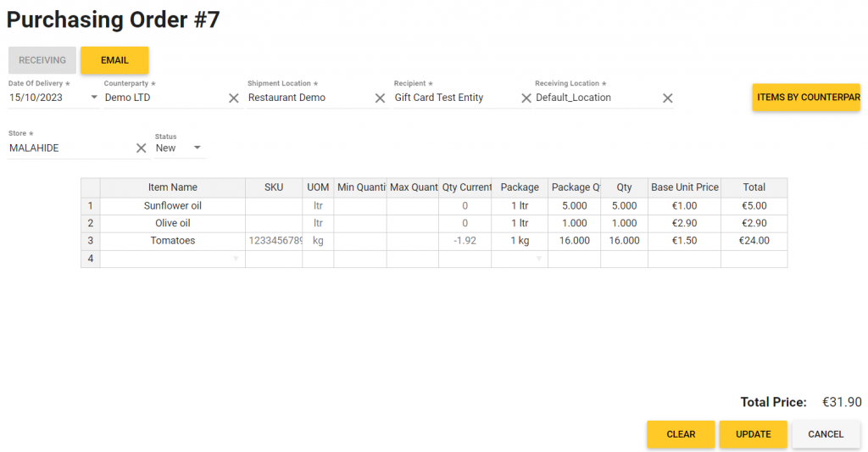
Task: Clear the Shipment Location X icon
Action: (381, 98)
